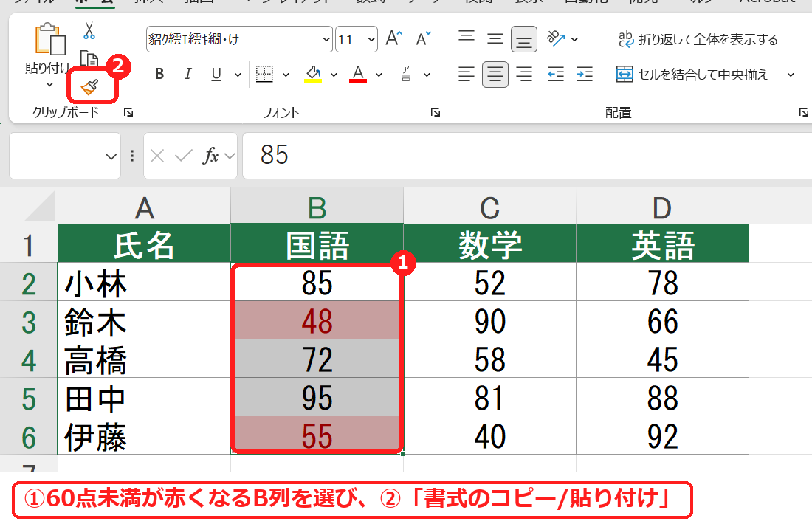The width and height of the screenshot is (812, 524).
Task: Apply cell borders icon
Action: pos(264,74)
